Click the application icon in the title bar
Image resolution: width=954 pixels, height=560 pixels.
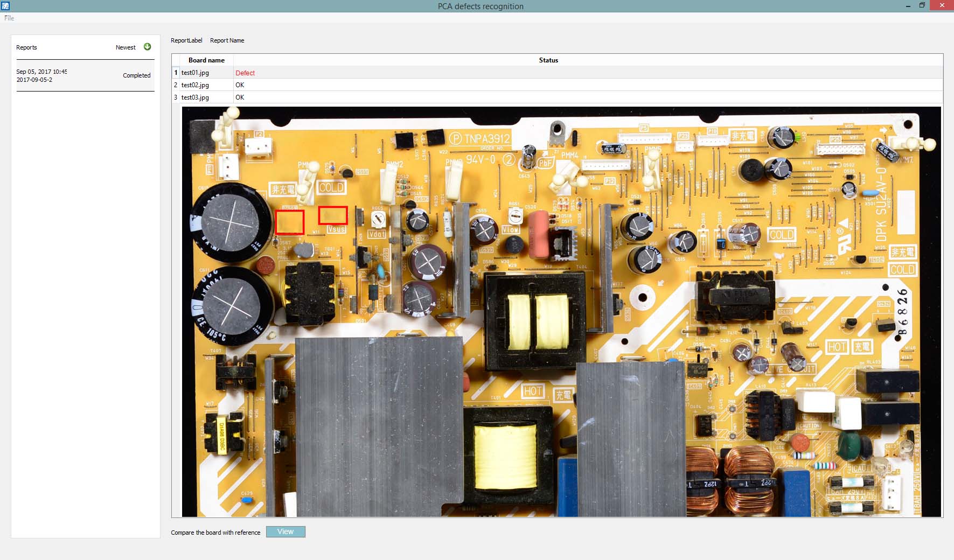click(x=6, y=5)
